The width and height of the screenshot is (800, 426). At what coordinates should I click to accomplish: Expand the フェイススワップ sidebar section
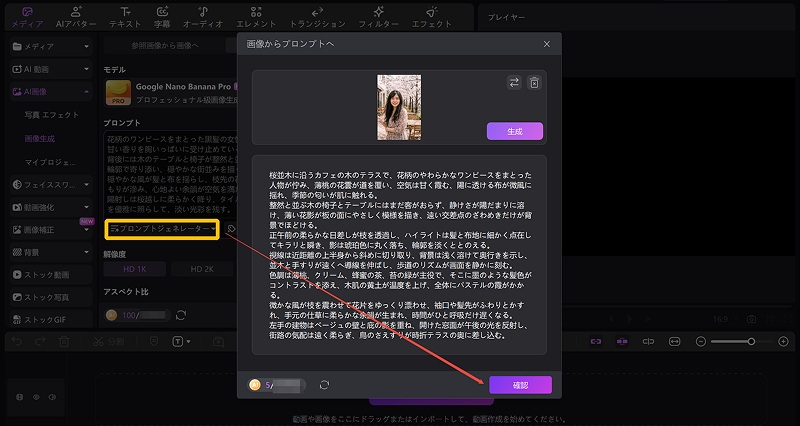[x=49, y=185]
